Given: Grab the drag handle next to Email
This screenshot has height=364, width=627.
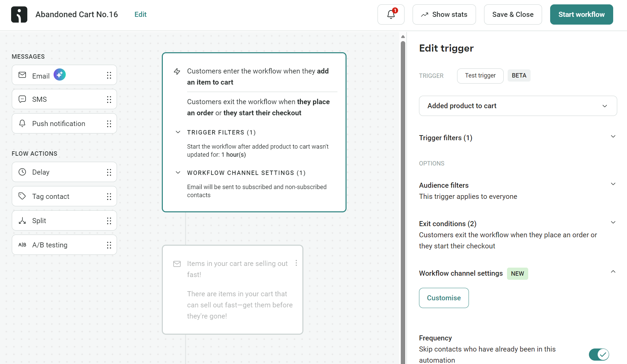Looking at the screenshot, I should click(109, 75).
